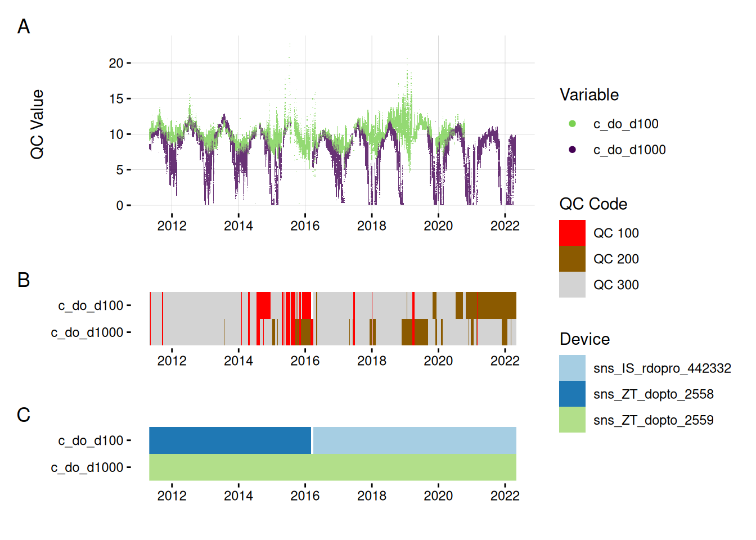Click the panel C label

point(24,415)
